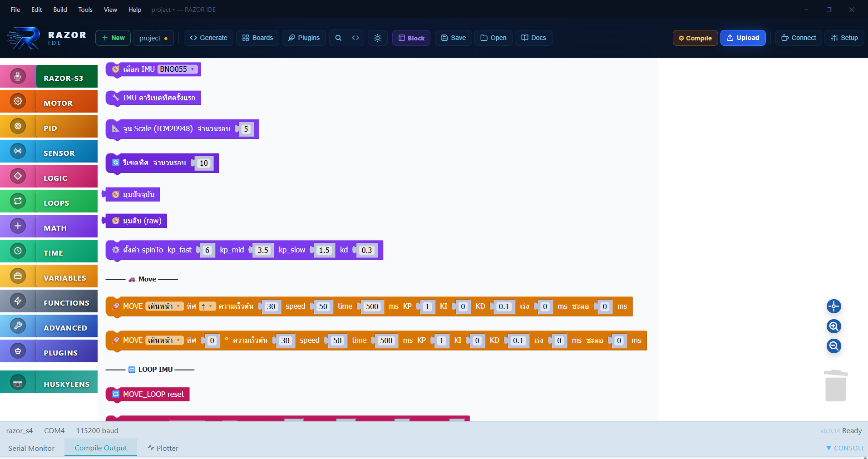Switch to the Plotter tab
The width and height of the screenshot is (868, 459).
[163, 448]
